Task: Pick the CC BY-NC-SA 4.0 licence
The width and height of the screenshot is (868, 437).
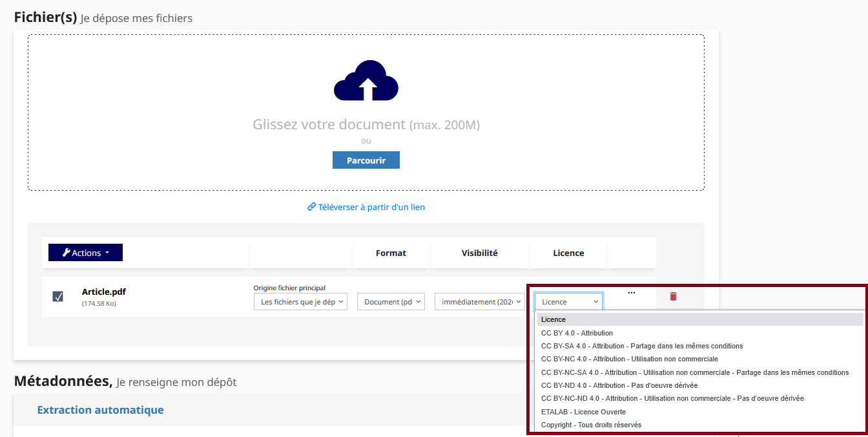Action: (x=694, y=372)
